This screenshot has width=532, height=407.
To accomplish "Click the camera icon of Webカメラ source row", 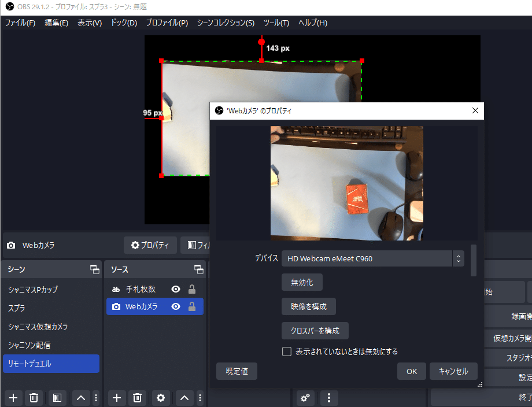I will (116, 306).
